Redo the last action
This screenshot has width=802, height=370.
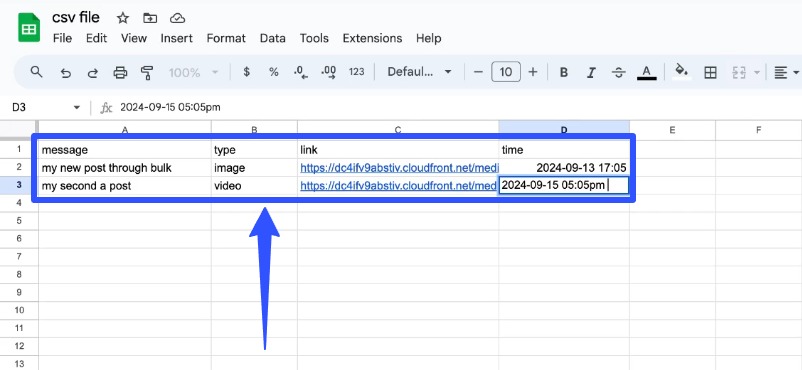[x=93, y=72]
